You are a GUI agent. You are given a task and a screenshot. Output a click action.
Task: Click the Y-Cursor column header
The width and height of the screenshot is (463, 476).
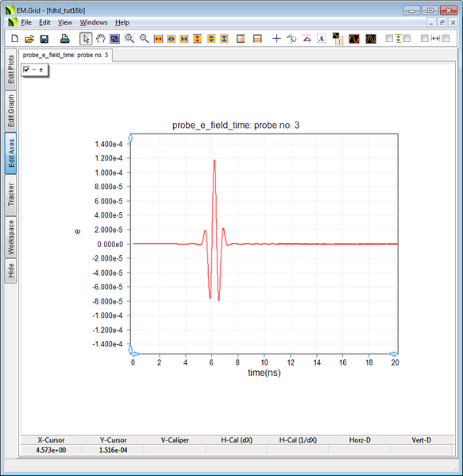point(114,440)
